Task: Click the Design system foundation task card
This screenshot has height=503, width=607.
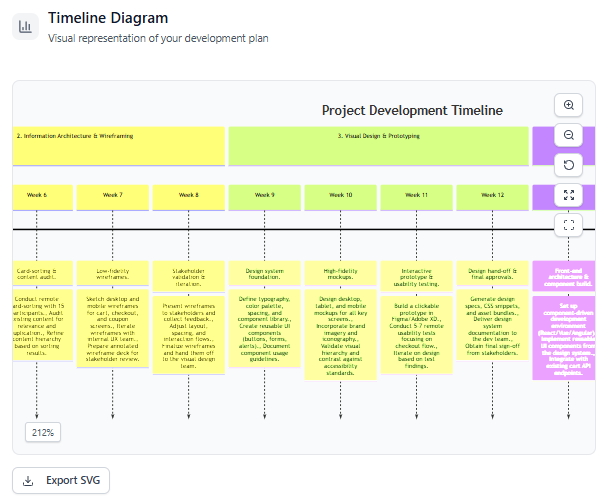Action: point(264,273)
